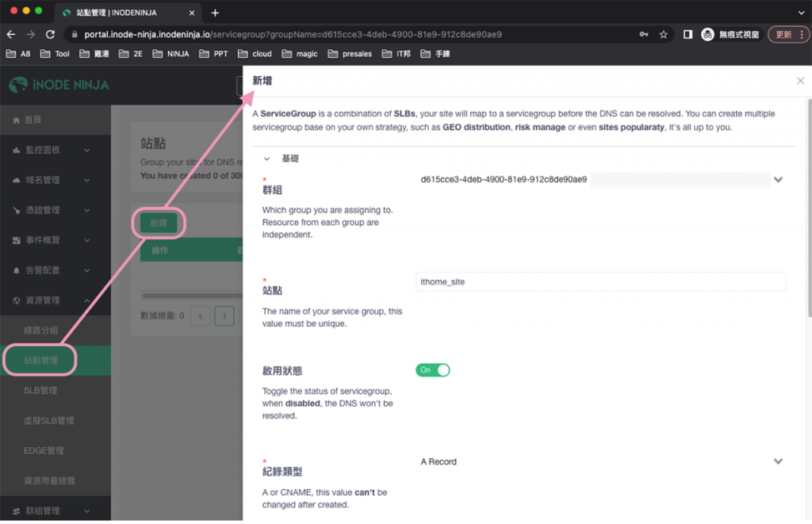
Task: Click the 操作 table column header
Action: click(160, 251)
